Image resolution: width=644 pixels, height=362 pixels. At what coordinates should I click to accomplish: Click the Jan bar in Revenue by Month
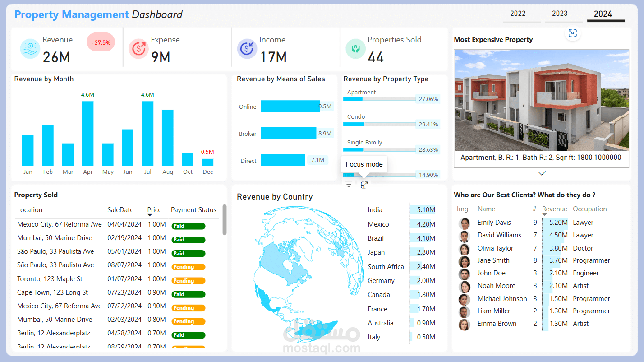(28, 150)
